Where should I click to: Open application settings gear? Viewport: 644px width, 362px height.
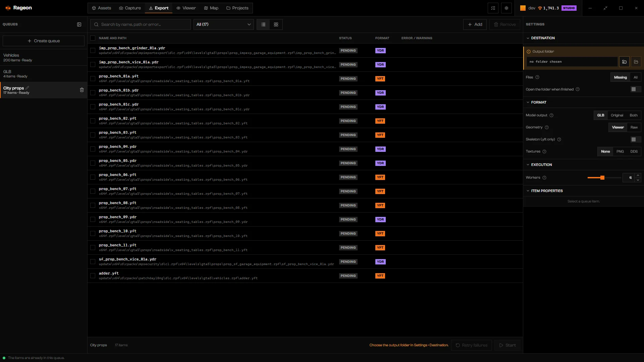pyautogui.click(x=506, y=8)
